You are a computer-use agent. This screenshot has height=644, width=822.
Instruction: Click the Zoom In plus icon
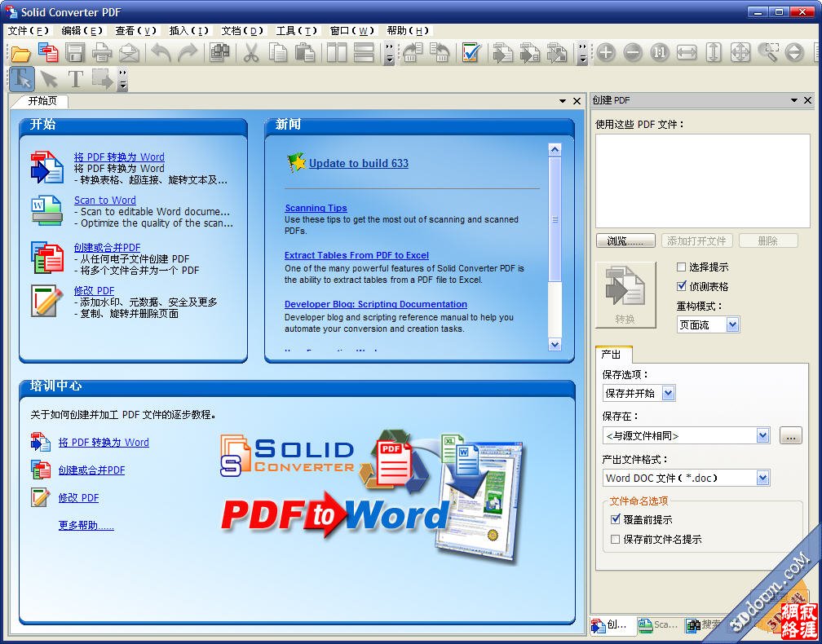[606, 53]
